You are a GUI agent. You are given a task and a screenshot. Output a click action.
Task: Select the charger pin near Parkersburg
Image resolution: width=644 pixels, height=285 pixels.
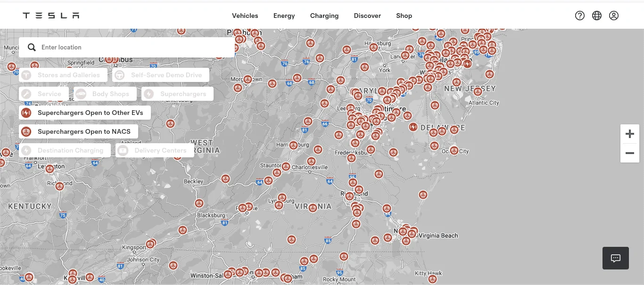(x=170, y=123)
